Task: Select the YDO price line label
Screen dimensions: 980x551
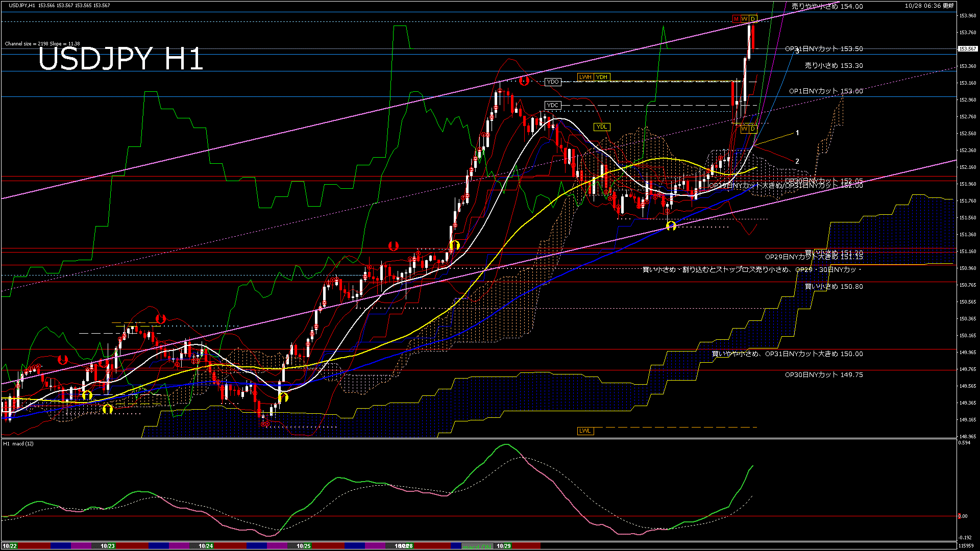Action: [x=553, y=82]
